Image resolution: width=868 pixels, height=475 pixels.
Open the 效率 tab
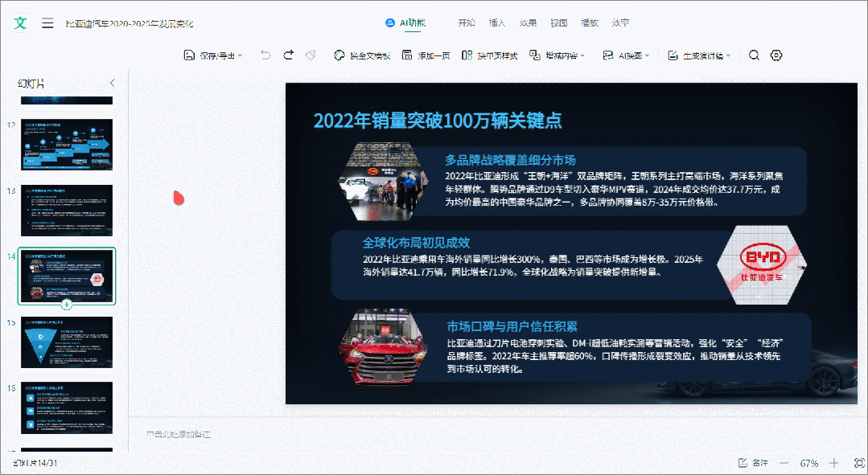tap(620, 23)
